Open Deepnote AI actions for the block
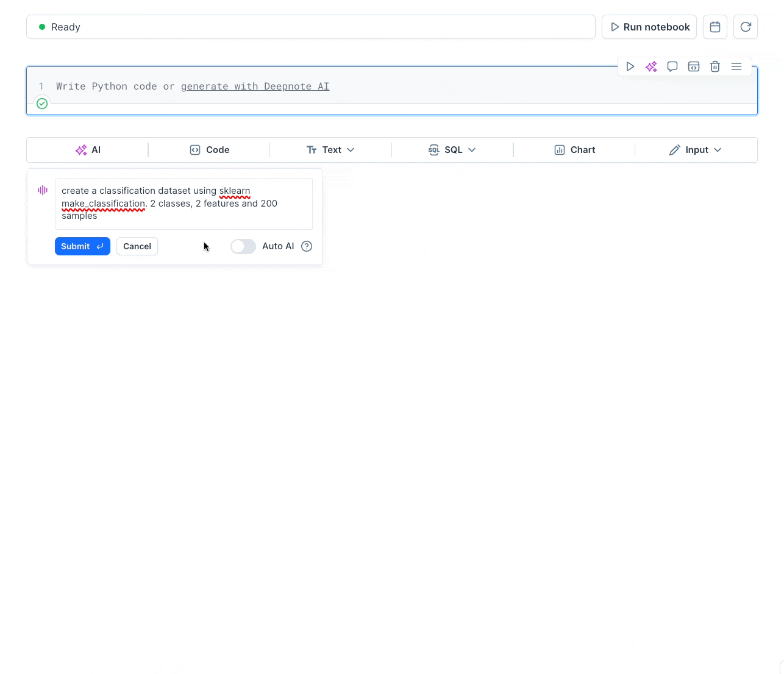 pyautogui.click(x=651, y=66)
